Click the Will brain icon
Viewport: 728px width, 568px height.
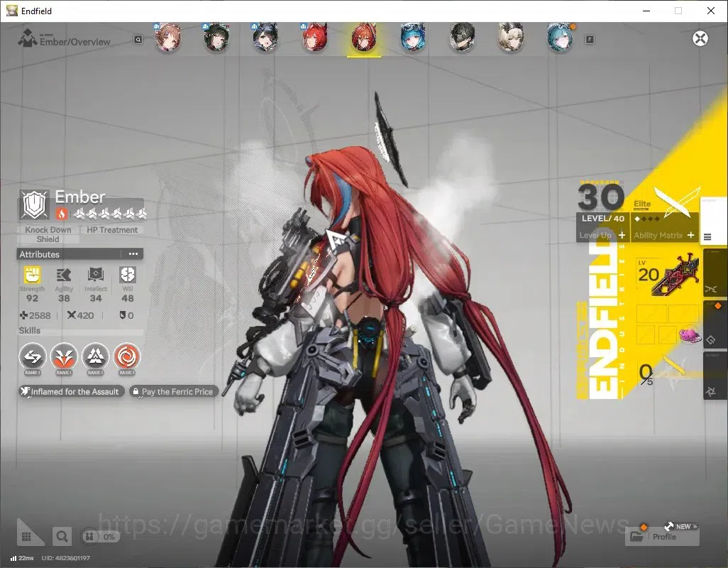coord(127,275)
